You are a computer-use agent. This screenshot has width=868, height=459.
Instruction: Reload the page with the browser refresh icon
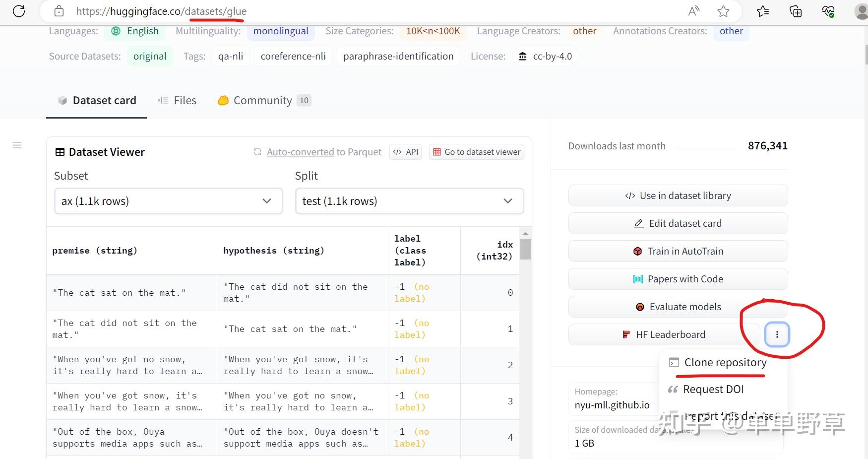click(x=19, y=11)
